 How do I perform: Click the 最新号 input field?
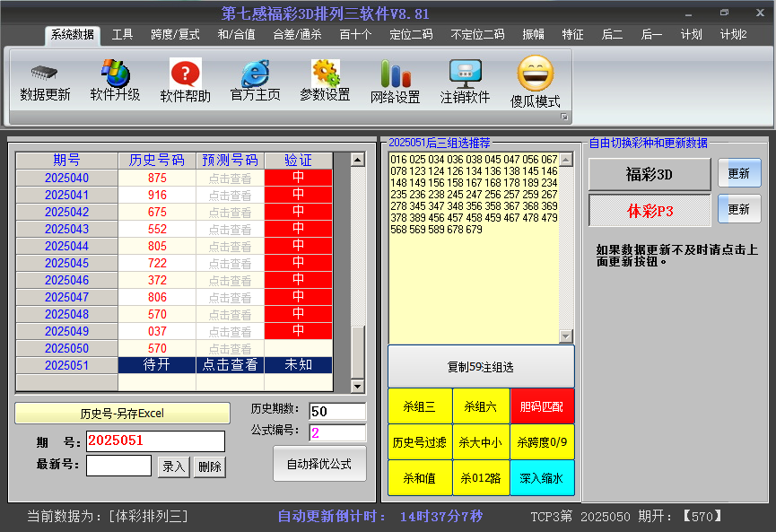pos(118,466)
